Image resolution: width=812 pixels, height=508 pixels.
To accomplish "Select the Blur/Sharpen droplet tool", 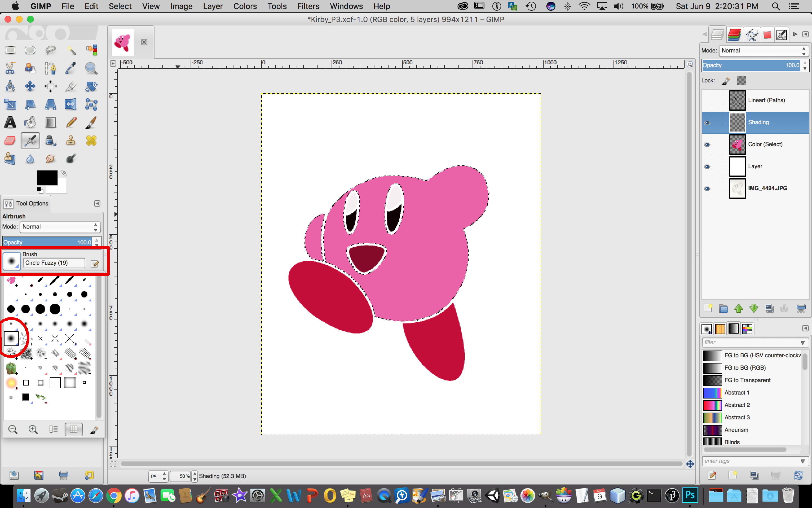I will pyautogui.click(x=30, y=159).
